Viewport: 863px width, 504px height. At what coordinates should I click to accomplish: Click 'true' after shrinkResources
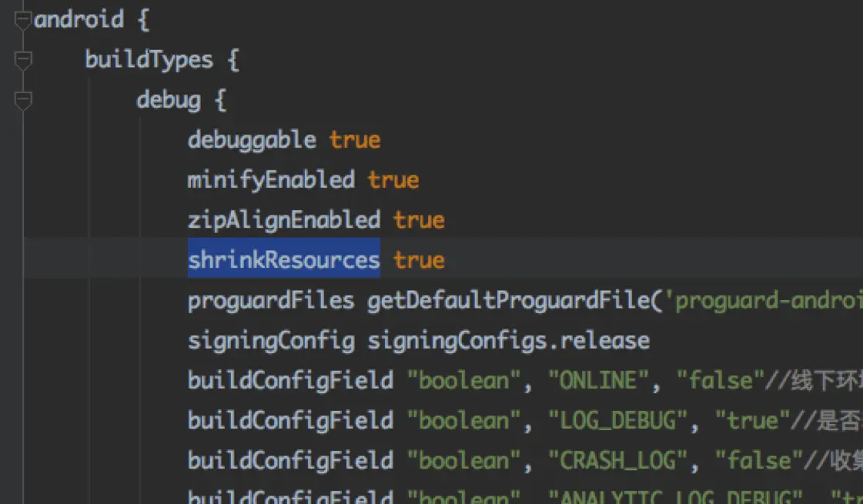click(419, 260)
